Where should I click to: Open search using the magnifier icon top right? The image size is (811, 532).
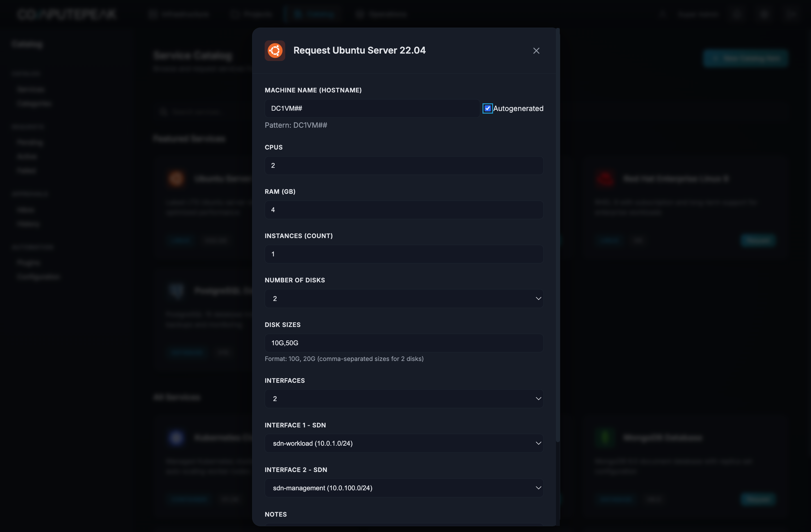tap(662, 14)
